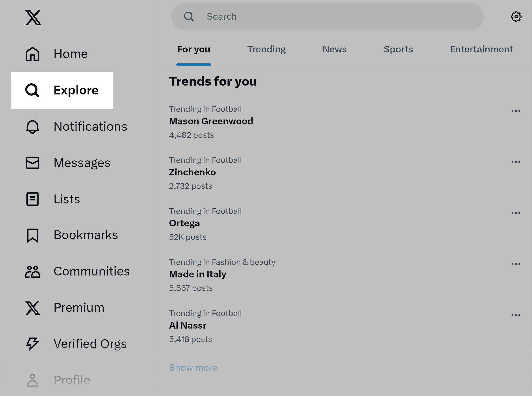Open more options for Al Nassr trend
The image size is (532, 396).
pyautogui.click(x=515, y=315)
